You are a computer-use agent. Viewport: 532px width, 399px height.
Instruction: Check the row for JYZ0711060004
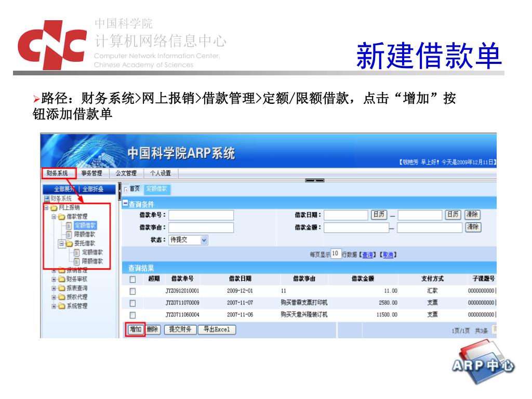pyautogui.click(x=132, y=315)
